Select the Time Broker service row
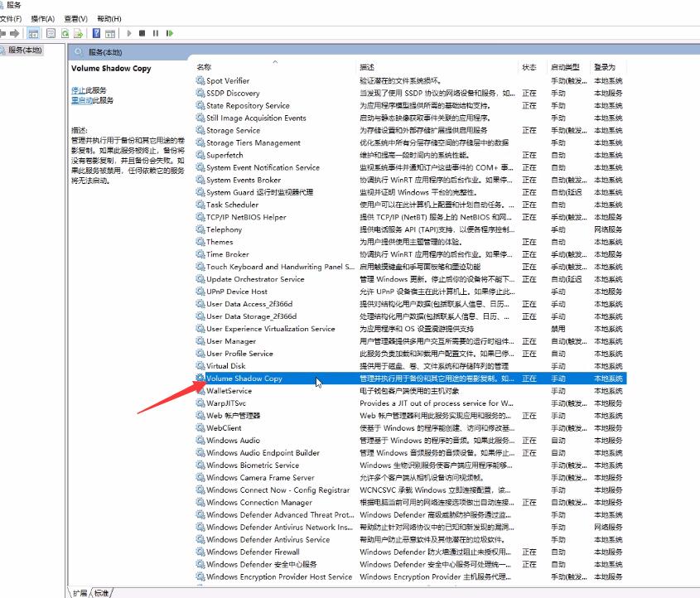The image size is (700, 598). (x=411, y=254)
